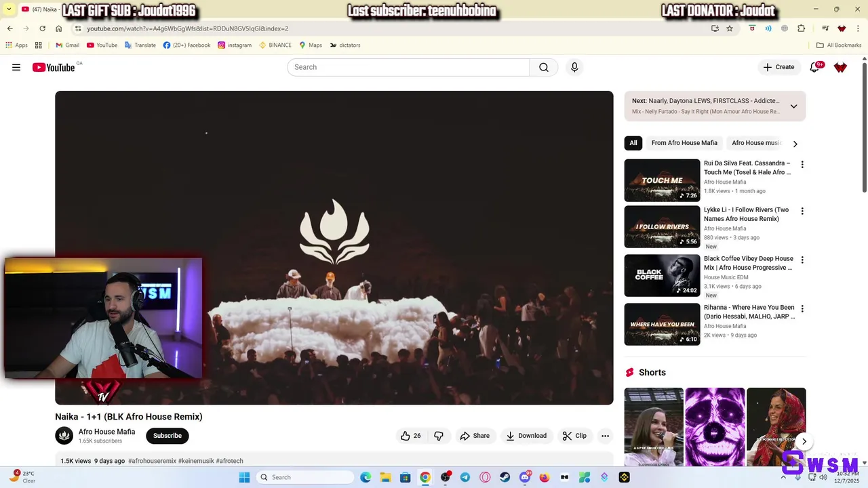
Task: Open File Explorer from the taskbar
Action: coord(385,477)
